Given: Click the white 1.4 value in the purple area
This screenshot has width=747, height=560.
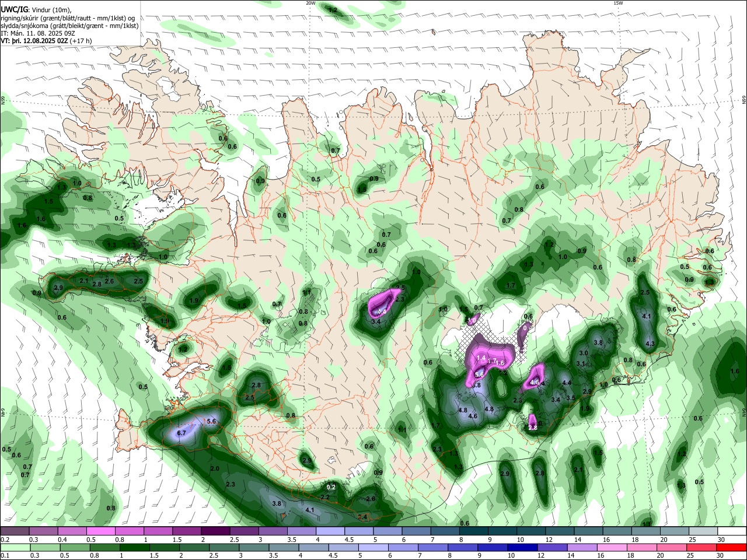Looking at the screenshot, I should (481, 358).
